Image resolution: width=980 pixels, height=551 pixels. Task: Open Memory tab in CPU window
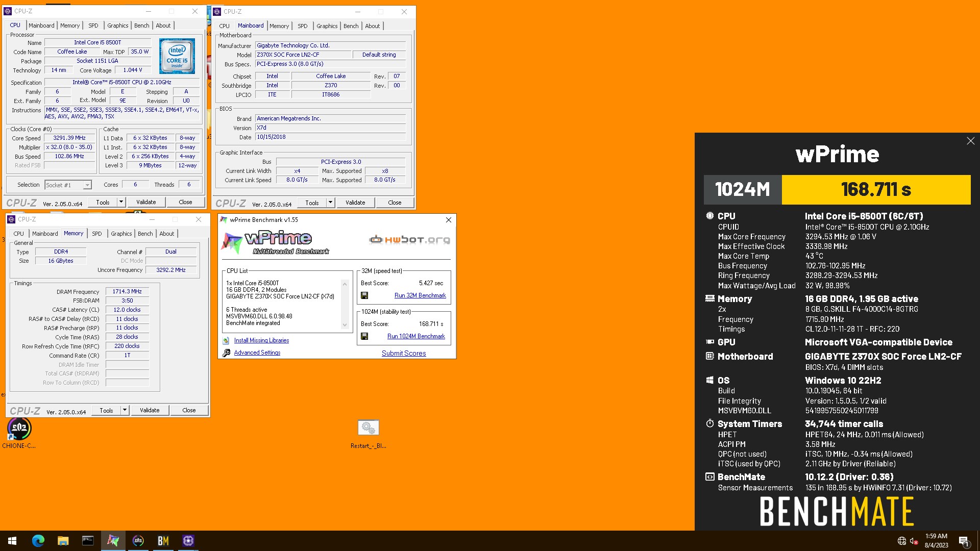point(70,26)
